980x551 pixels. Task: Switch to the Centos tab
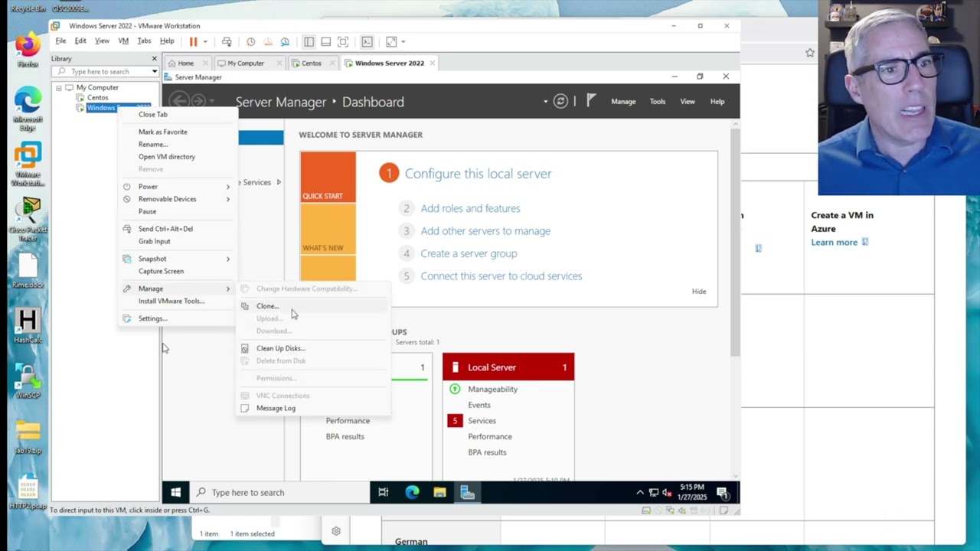[x=311, y=63]
